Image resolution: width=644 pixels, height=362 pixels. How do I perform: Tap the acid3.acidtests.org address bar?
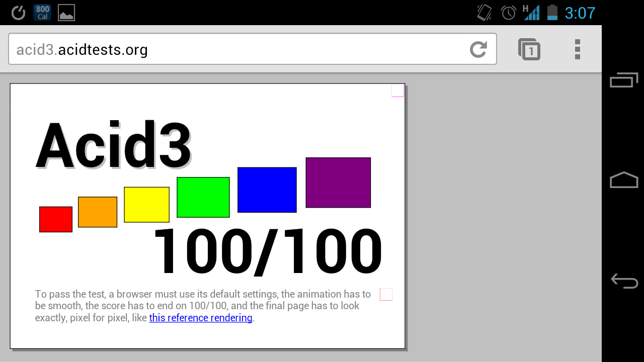[x=253, y=49]
